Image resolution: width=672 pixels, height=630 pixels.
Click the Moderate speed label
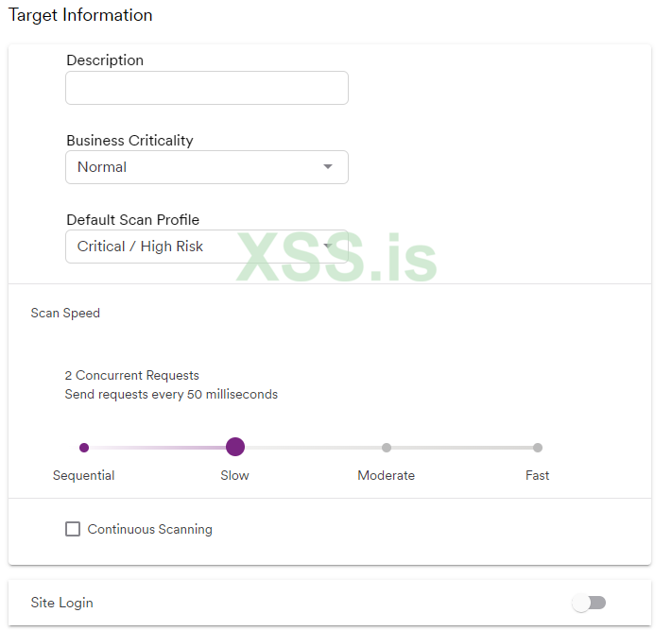[x=387, y=475]
